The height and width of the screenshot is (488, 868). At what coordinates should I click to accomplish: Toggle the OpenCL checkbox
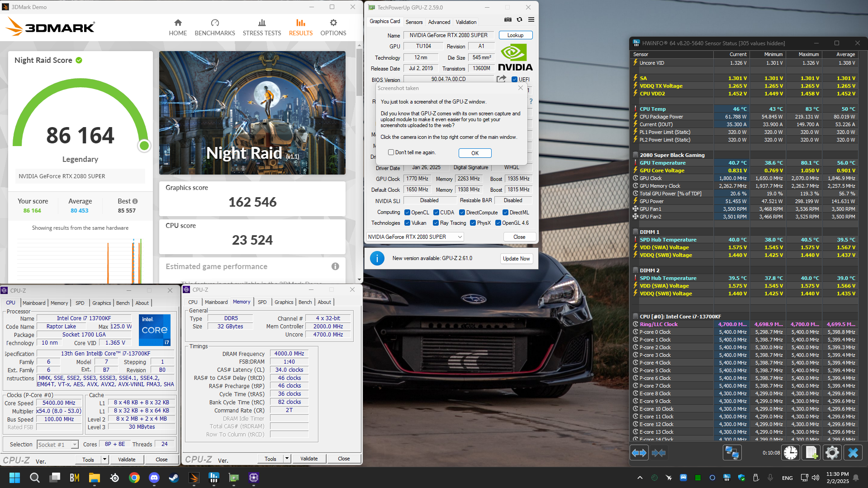tap(407, 213)
